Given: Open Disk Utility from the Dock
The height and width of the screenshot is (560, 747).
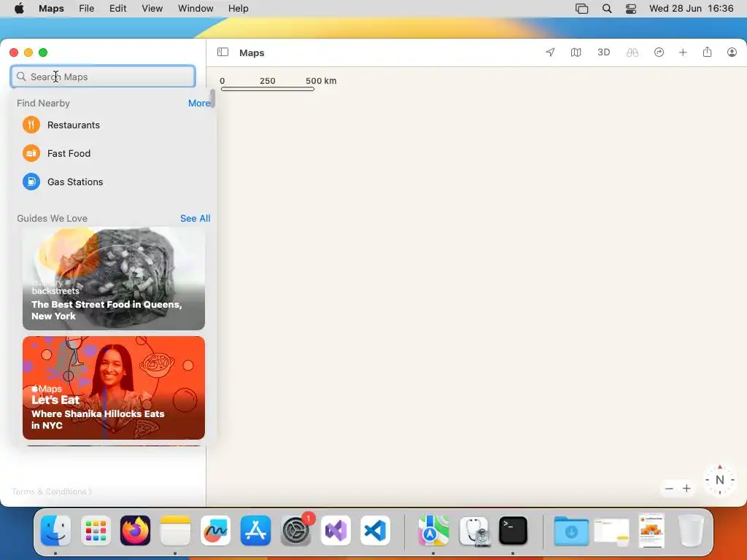Looking at the screenshot, I should click(473, 531).
